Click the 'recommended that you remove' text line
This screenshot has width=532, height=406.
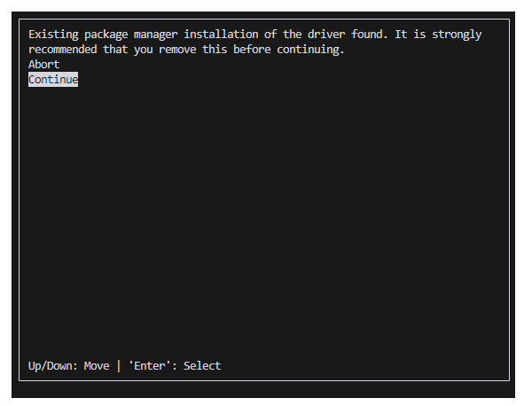pos(186,50)
